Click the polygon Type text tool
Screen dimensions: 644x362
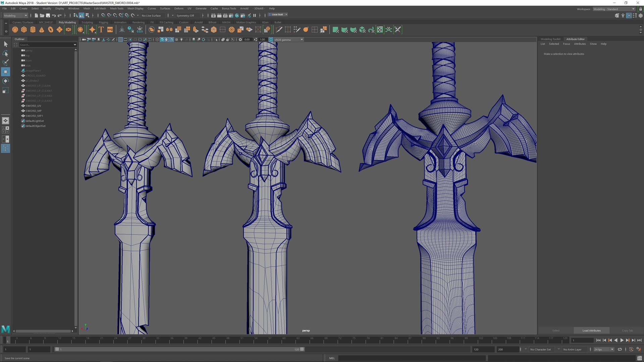coord(101,30)
